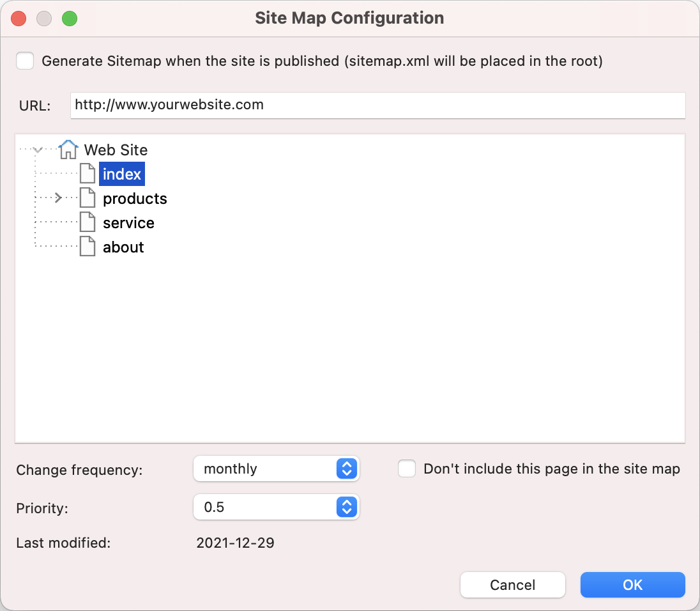This screenshot has width=700, height=611.
Task: Click the page icon next to index
Action: [x=88, y=173]
